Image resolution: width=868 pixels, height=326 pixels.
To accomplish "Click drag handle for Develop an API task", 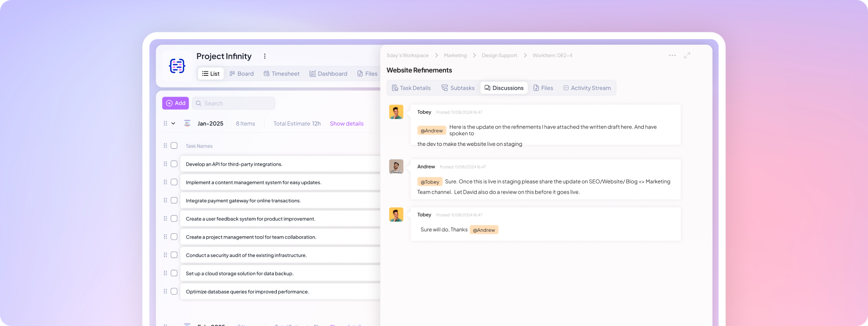I will (x=165, y=164).
